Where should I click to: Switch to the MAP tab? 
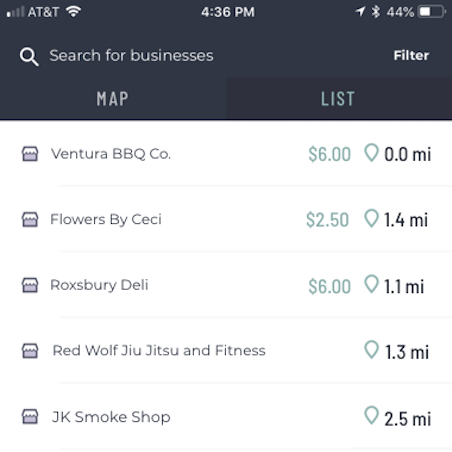[x=113, y=99]
